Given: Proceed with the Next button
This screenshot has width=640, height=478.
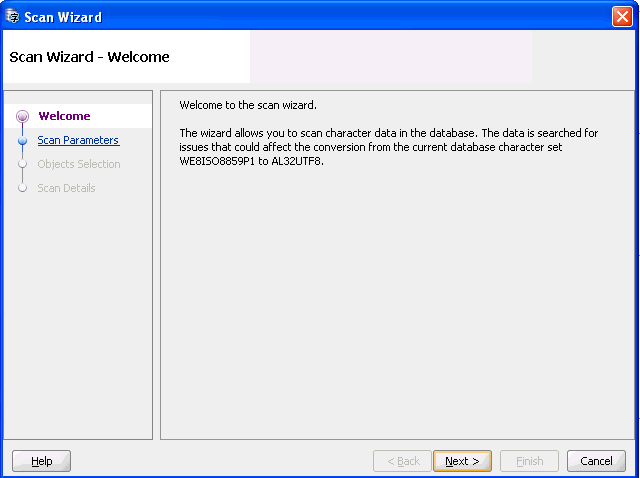Looking at the screenshot, I should [x=462, y=461].
